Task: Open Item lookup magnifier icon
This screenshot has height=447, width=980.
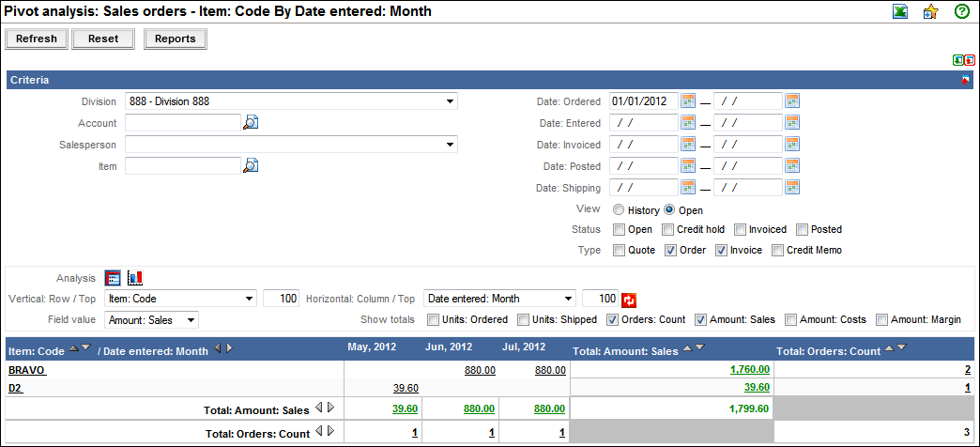Action: [x=251, y=166]
